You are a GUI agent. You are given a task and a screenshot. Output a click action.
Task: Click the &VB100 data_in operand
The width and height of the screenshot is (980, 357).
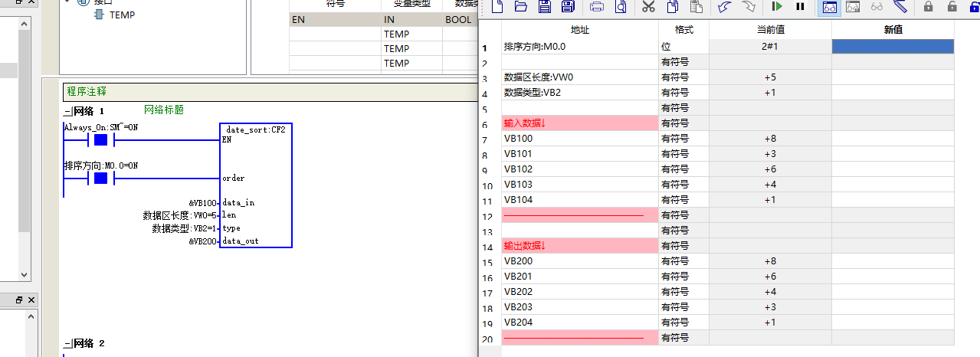(x=203, y=203)
